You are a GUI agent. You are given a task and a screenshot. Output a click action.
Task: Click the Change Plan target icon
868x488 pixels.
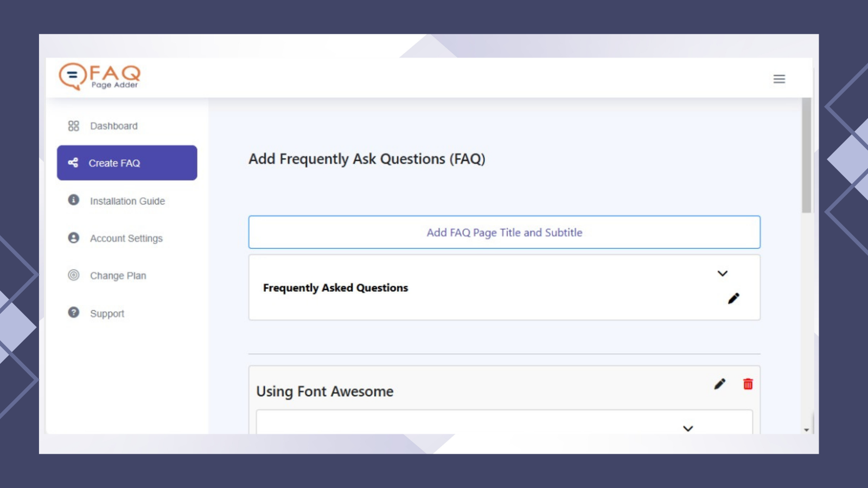74,275
